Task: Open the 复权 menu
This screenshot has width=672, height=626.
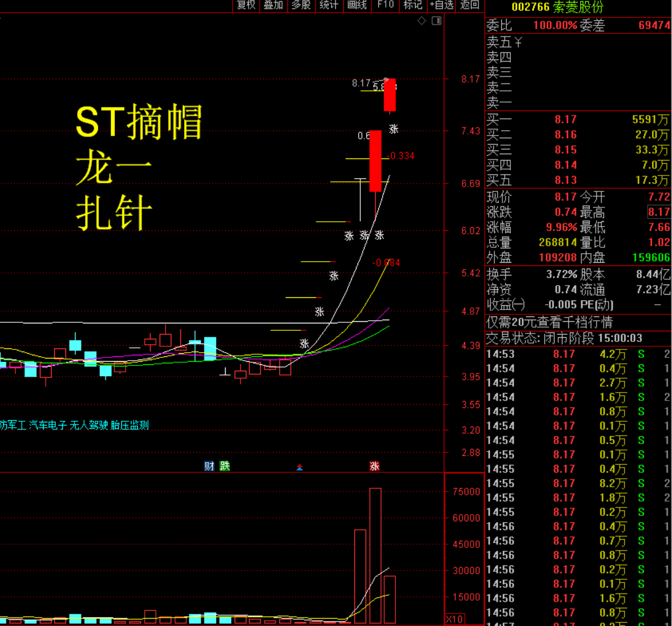Action: click(246, 5)
